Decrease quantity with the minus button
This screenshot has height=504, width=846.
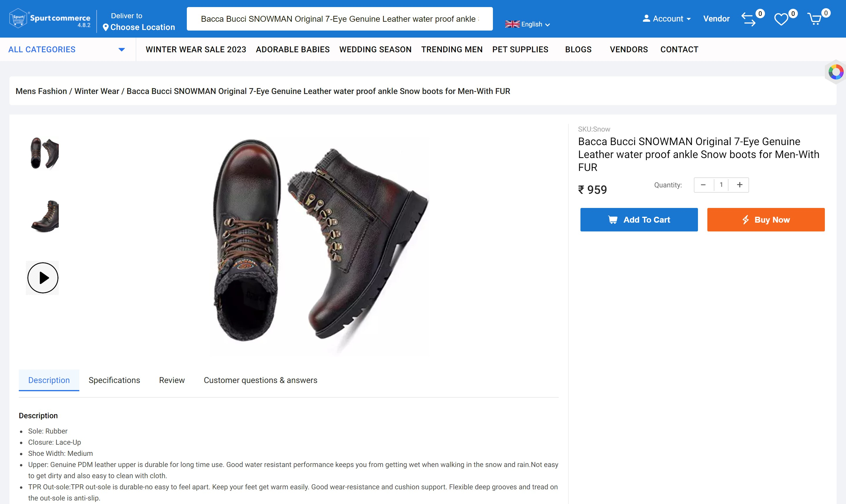(x=703, y=185)
